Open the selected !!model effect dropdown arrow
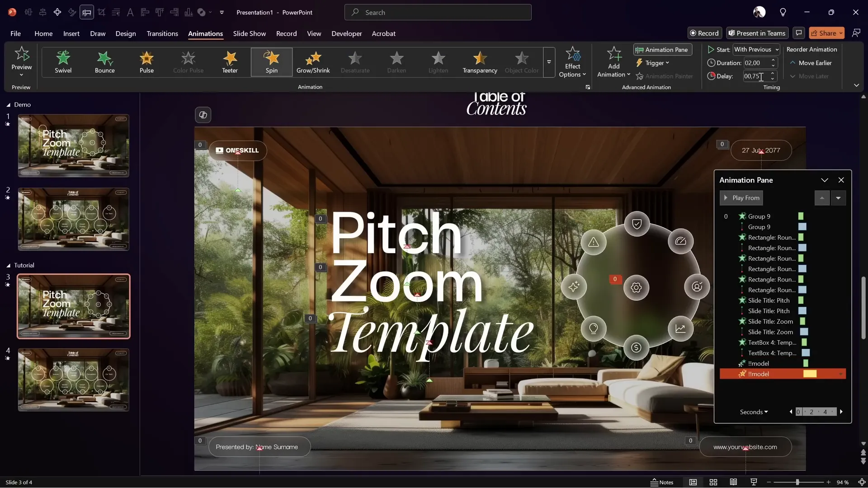This screenshot has width=868, height=488. click(840, 374)
